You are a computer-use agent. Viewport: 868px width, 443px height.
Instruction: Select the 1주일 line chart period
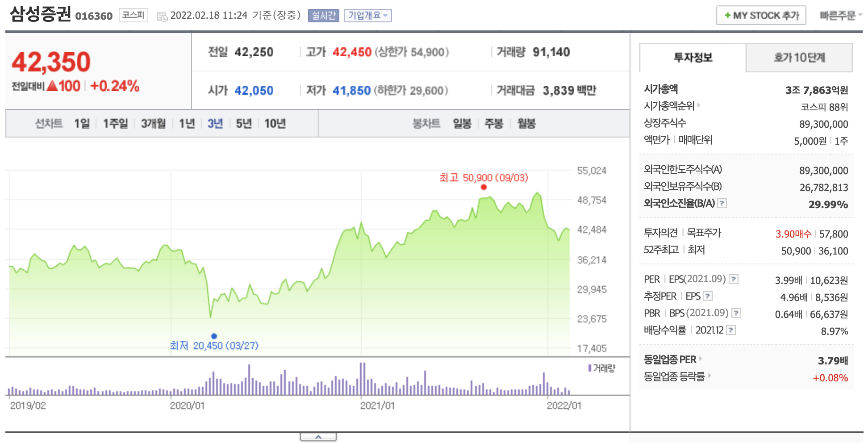tap(115, 123)
